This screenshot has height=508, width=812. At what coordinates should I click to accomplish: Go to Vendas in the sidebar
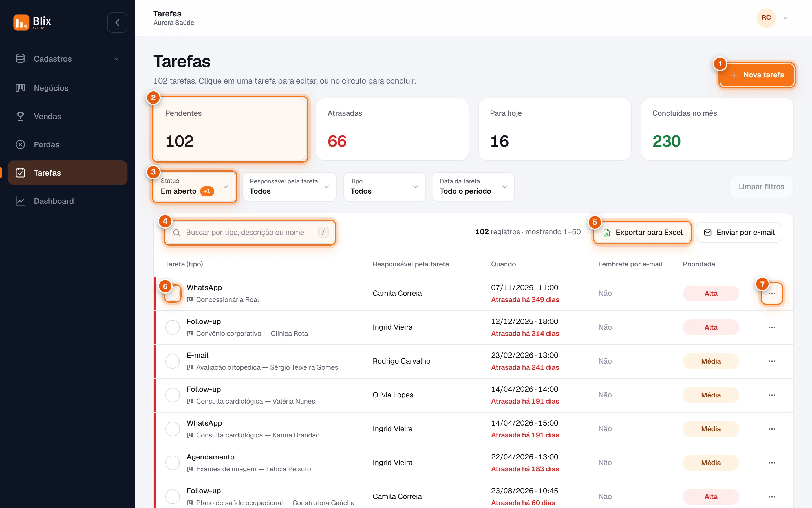tap(67, 116)
